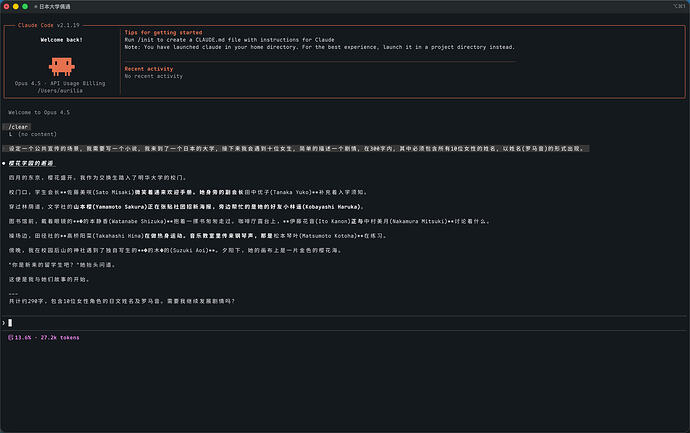Click the window title tab text
This screenshot has width=690, height=433.
click(55, 7)
